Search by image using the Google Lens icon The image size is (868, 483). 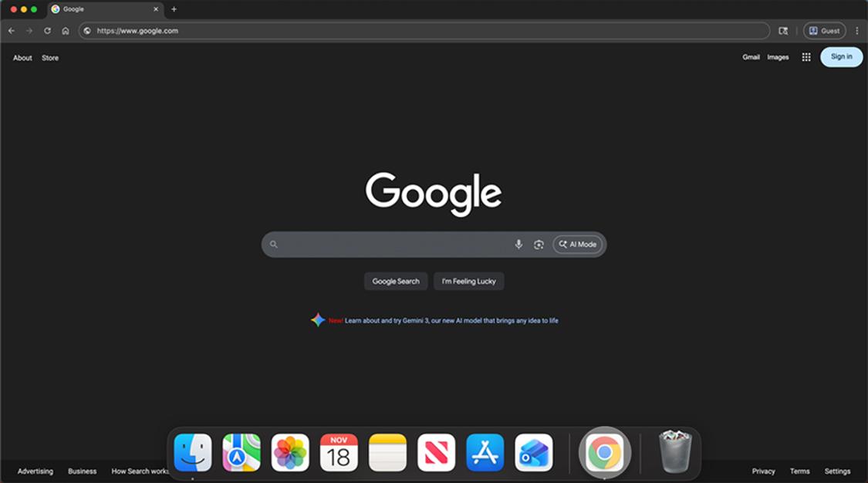tap(538, 244)
